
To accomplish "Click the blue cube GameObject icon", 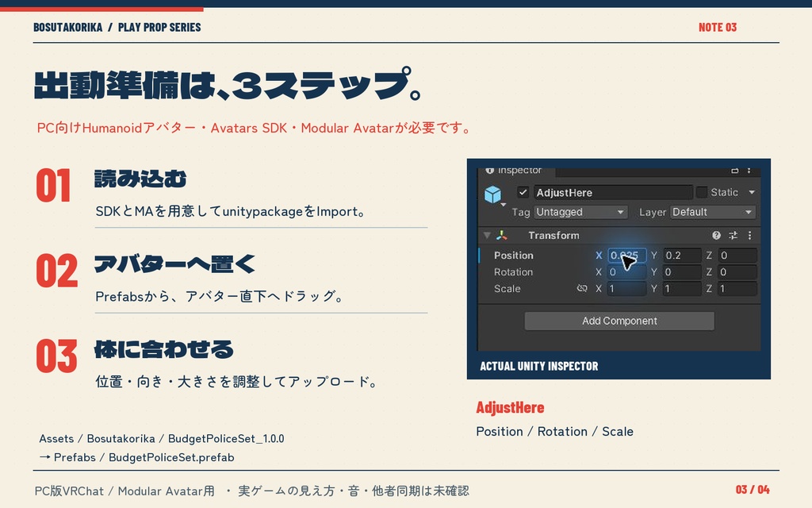I will [492, 194].
